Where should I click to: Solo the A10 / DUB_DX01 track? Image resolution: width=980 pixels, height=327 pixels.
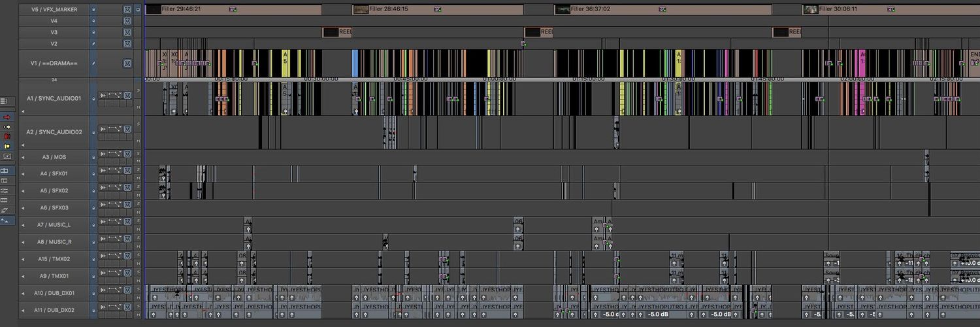138,289
